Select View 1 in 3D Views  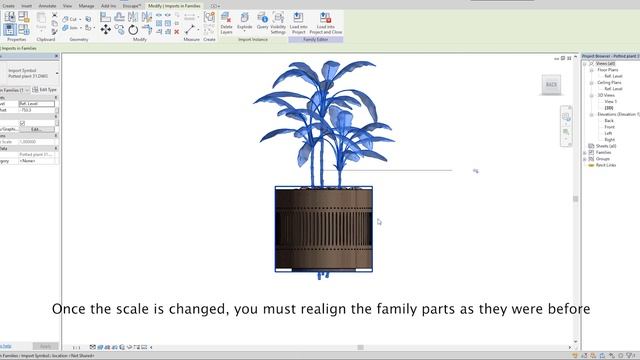[x=610, y=102]
